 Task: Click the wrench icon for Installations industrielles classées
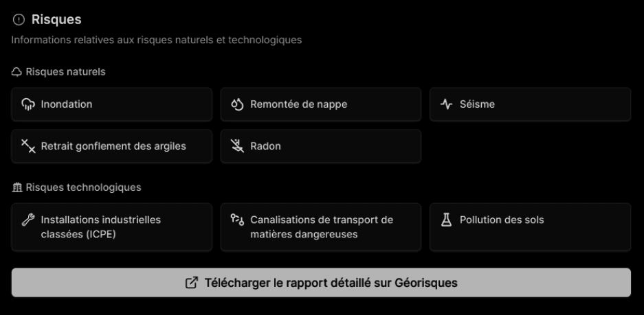click(28, 220)
